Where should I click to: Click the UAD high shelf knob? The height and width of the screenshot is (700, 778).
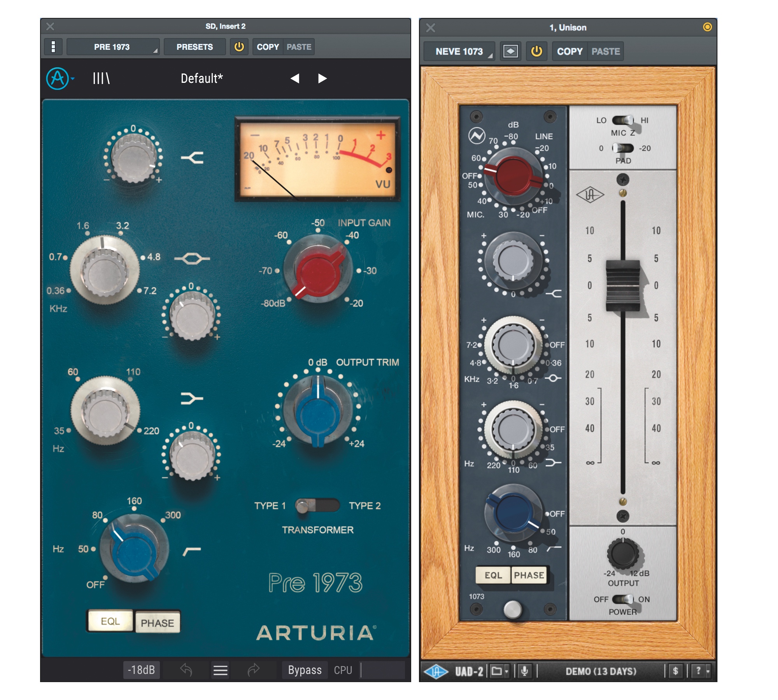click(x=513, y=261)
